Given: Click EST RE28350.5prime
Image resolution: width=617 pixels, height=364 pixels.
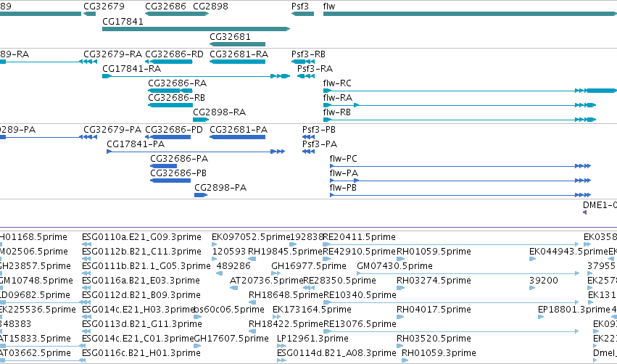Looking at the screenshot, I should tap(339, 281).
